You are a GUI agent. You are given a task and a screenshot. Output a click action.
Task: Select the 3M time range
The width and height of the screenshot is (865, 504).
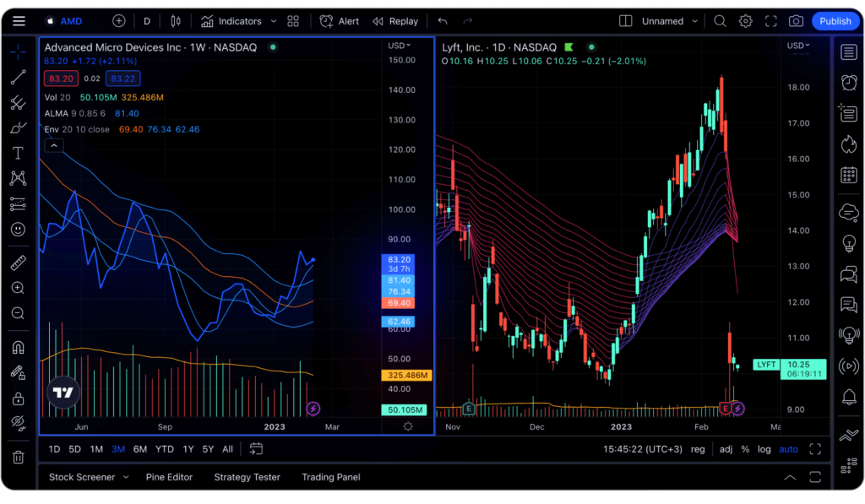(x=118, y=449)
